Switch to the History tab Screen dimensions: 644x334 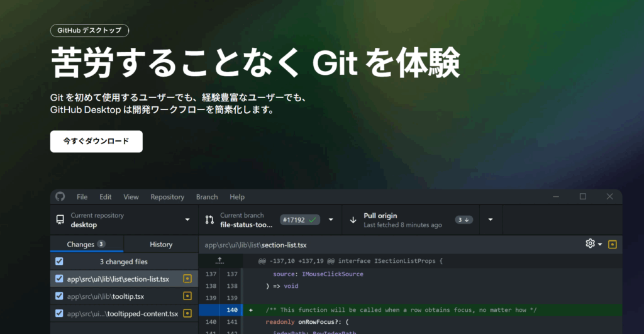click(161, 244)
